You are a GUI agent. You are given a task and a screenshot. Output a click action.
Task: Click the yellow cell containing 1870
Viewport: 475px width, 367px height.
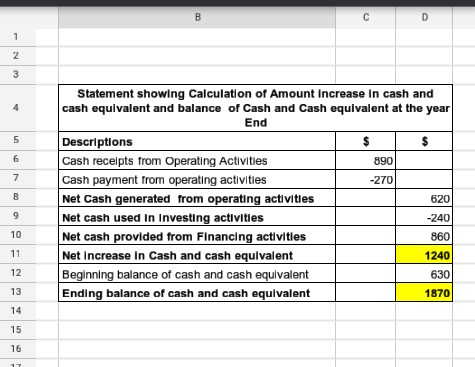point(424,293)
